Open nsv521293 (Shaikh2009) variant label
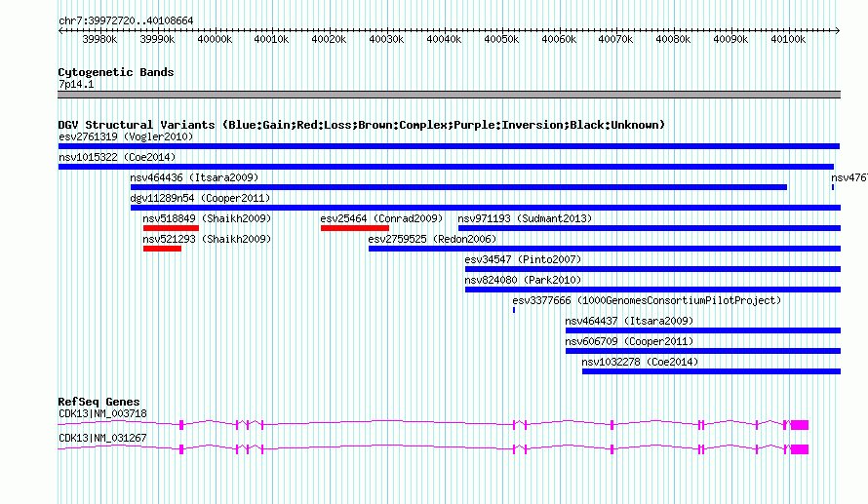The image size is (868, 504). pos(207,239)
